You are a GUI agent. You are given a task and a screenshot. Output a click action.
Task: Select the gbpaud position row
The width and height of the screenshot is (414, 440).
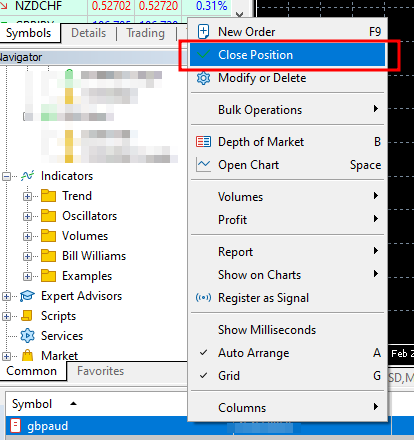[x=198, y=426]
